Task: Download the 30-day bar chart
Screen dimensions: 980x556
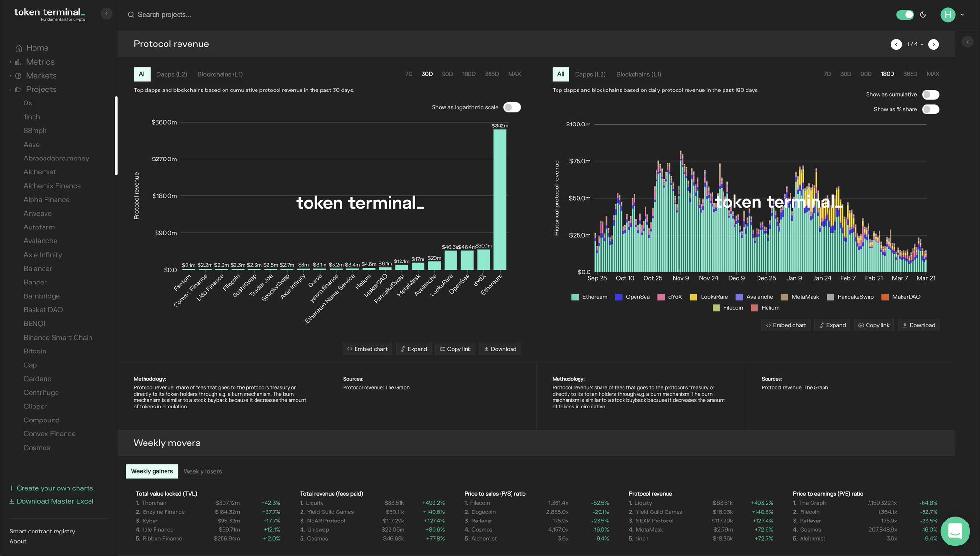Action: (x=501, y=349)
